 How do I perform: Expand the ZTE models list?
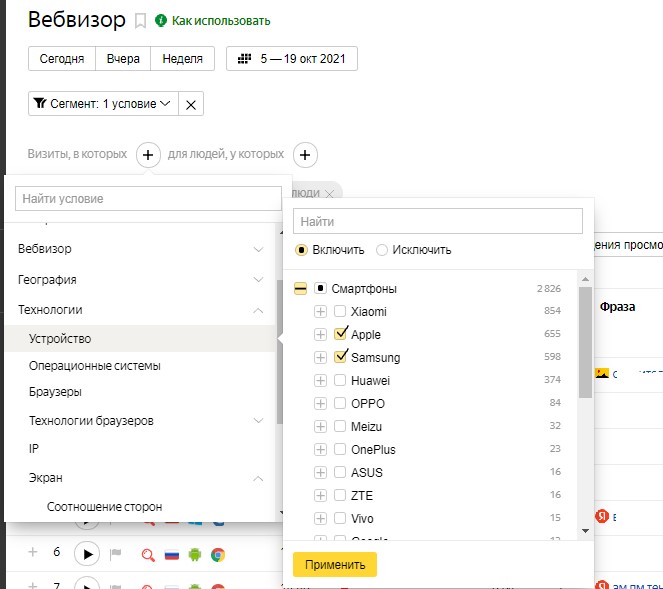320,496
